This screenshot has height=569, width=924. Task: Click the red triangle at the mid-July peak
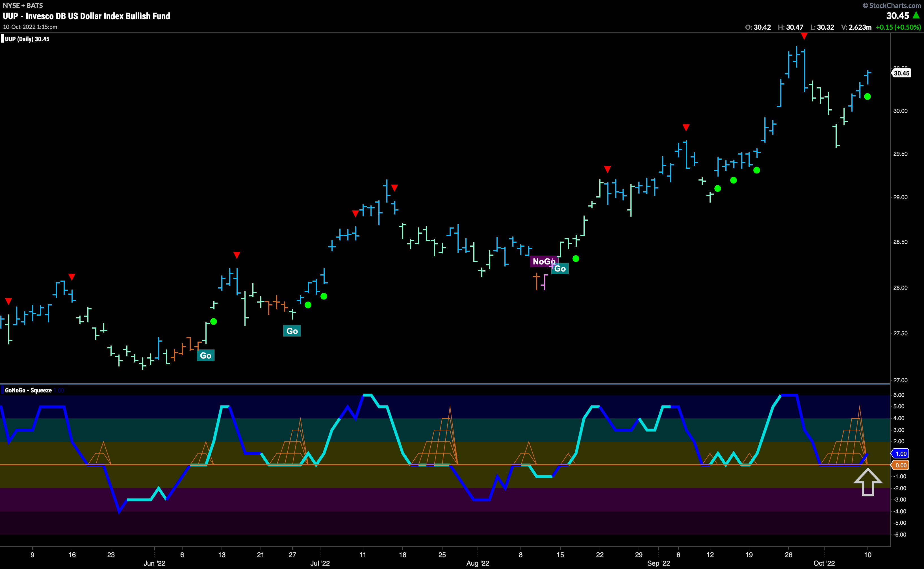coord(394,187)
